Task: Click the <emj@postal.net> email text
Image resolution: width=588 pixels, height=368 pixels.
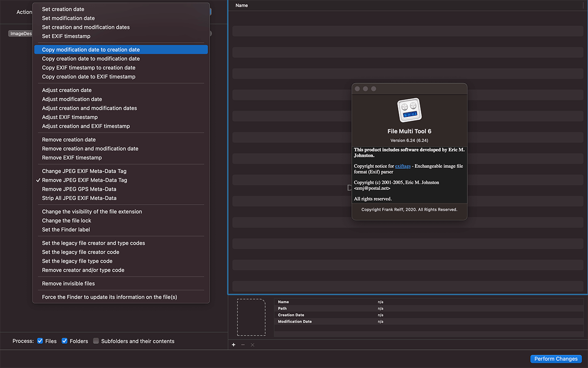Action: pos(372,188)
